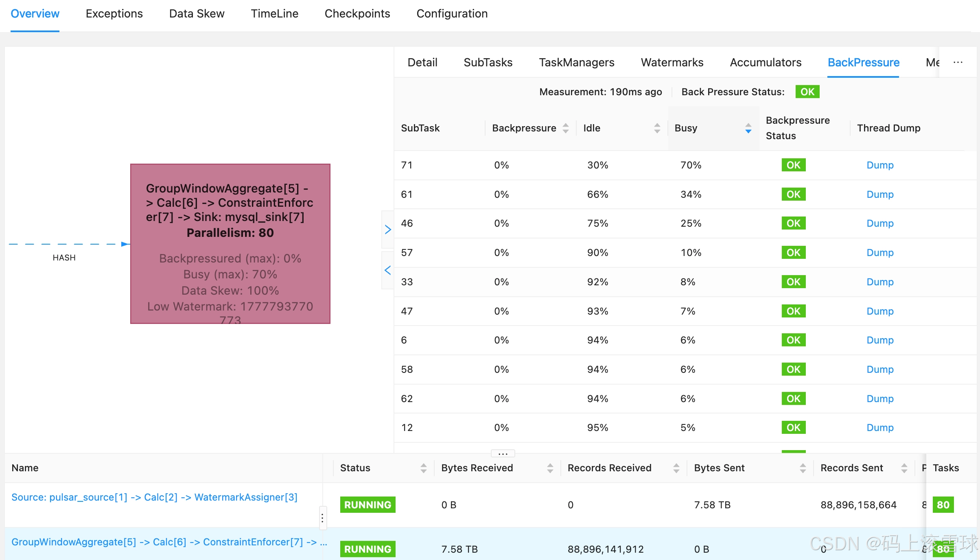Click the Measurement: 190ms ago text
Screen dimensions: 980x560
coord(601,92)
